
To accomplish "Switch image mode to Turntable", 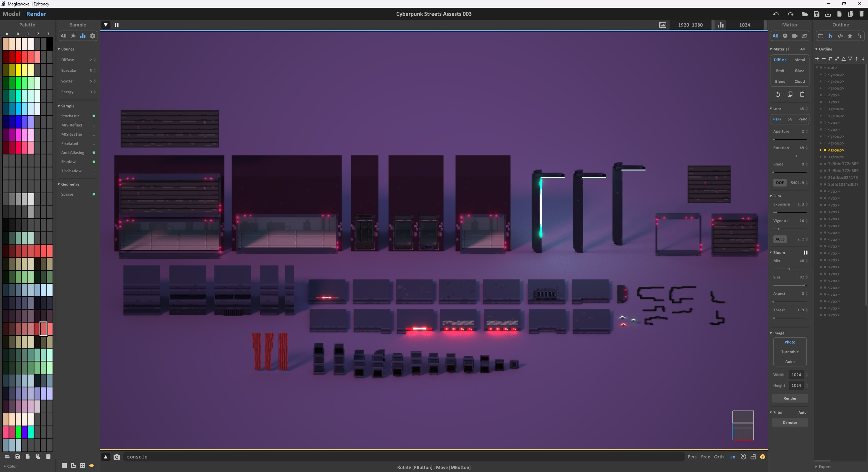I will [790, 352].
